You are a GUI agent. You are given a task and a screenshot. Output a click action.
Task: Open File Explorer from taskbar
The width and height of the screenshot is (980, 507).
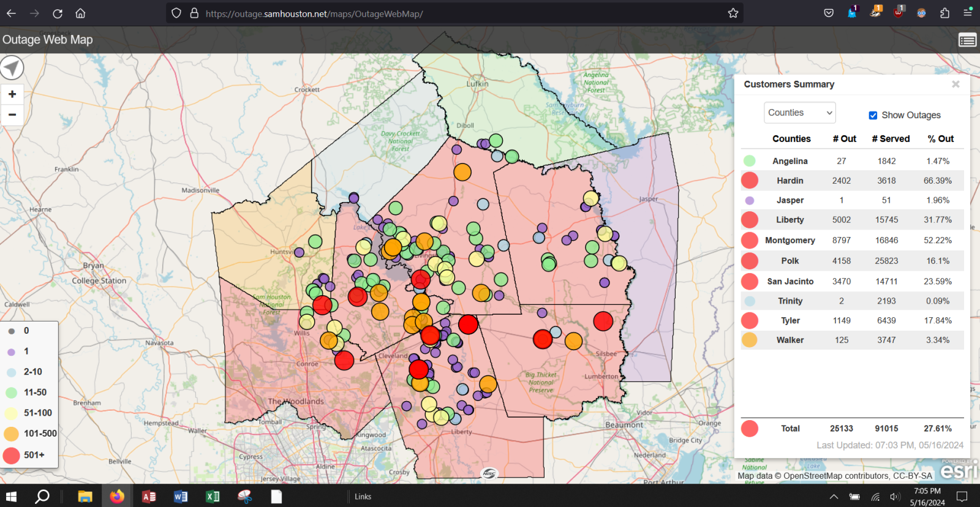[85, 497]
